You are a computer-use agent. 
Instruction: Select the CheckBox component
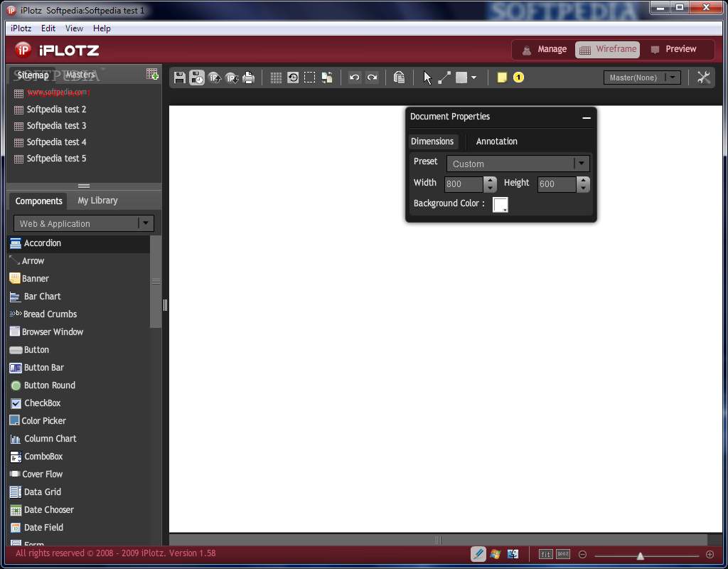(78, 403)
